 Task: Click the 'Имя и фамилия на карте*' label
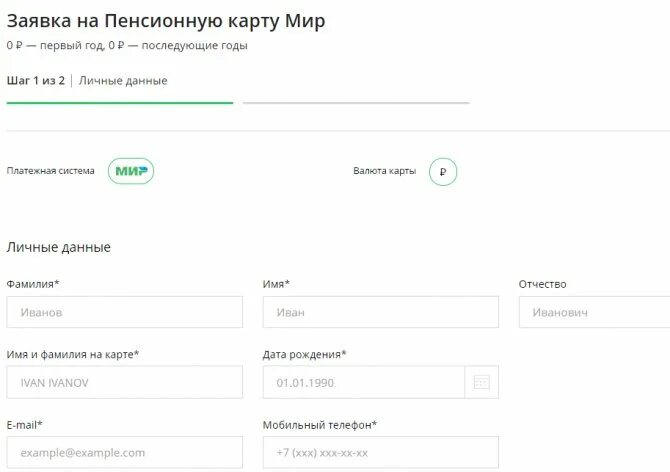pos(73,354)
